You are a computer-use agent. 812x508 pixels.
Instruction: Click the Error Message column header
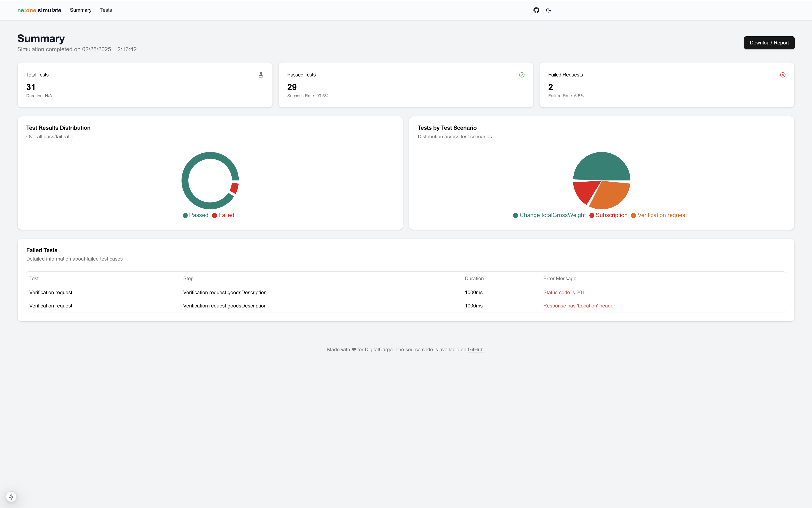point(559,279)
